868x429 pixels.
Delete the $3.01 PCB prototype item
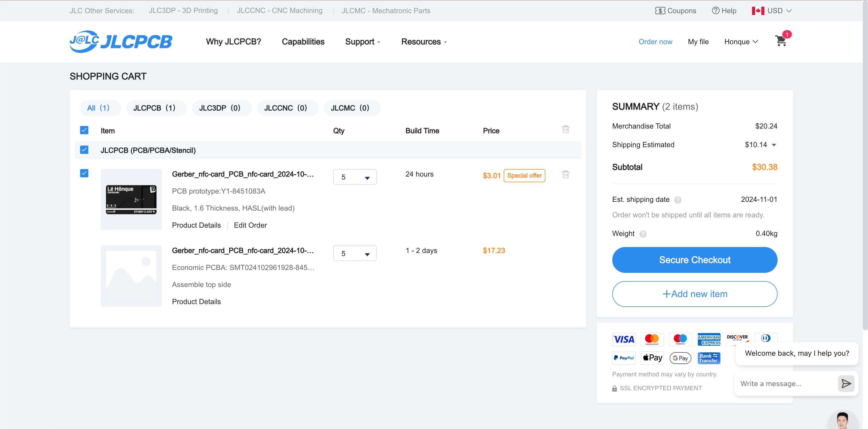click(566, 174)
